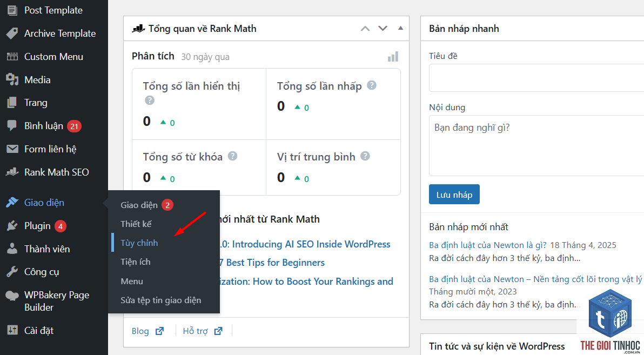Open Rank Math SEO menu
This screenshot has width=644, height=355.
[x=57, y=172]
